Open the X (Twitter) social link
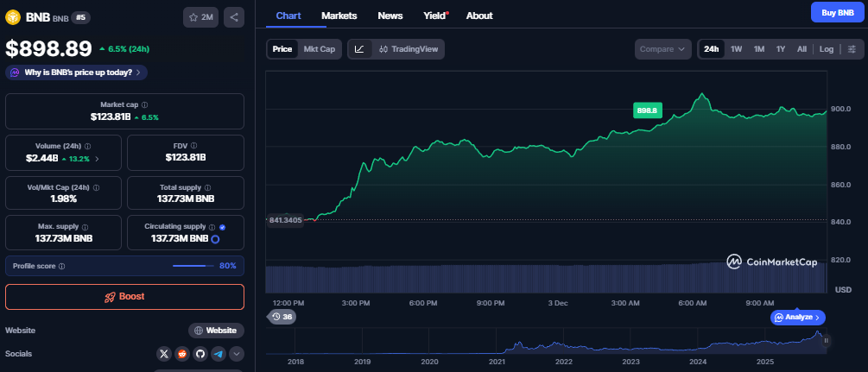The height and width of the screenshot is (372, 868). click(x=164, y=354)
